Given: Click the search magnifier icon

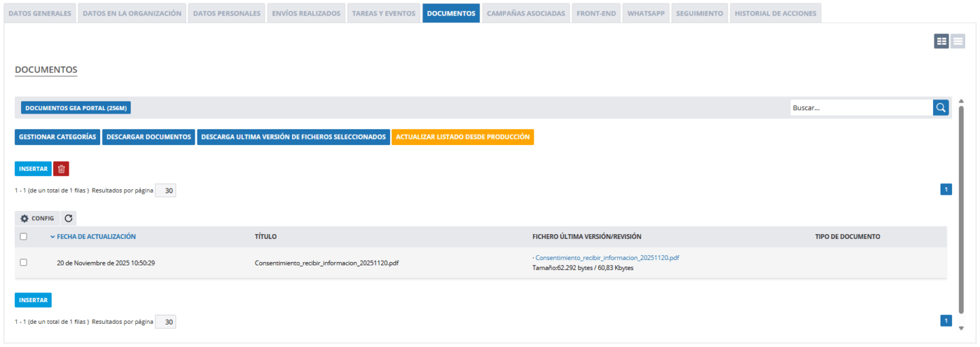Looking at the screenshot, I should 941,108.
